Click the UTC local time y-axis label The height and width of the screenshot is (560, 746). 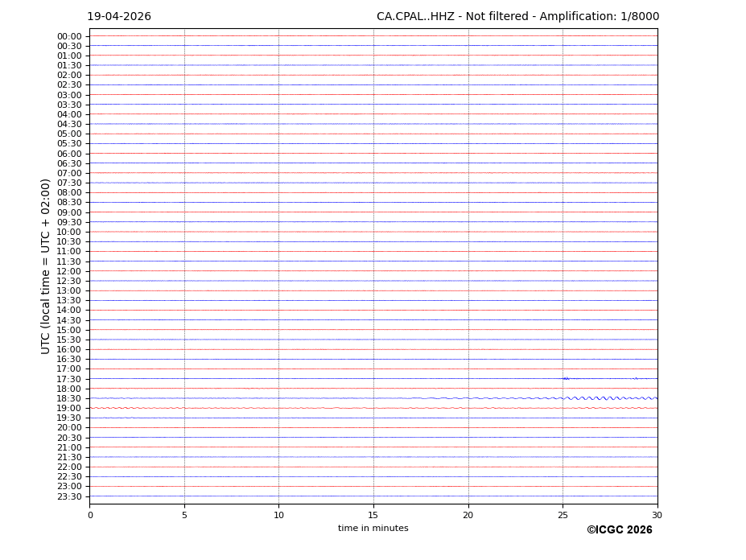tap(47, 266)
